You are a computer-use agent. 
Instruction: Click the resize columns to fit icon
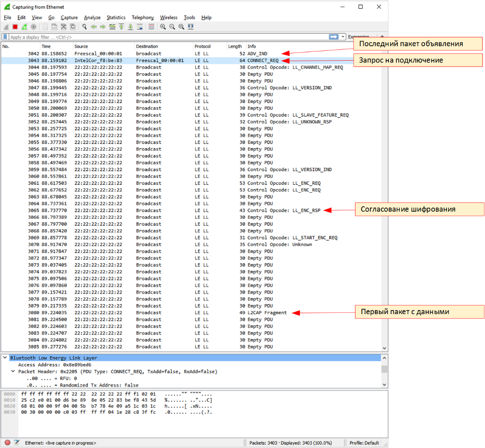[191, 27]
